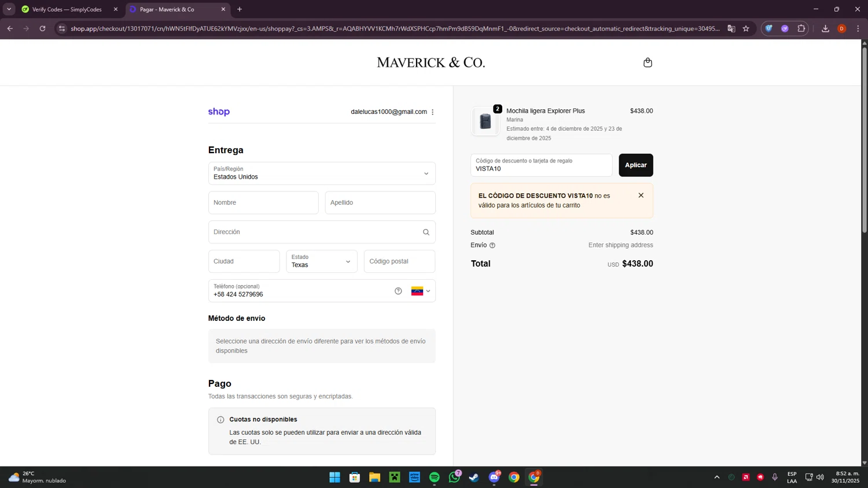Open browser downloads icon

click(x=825, y=28)
